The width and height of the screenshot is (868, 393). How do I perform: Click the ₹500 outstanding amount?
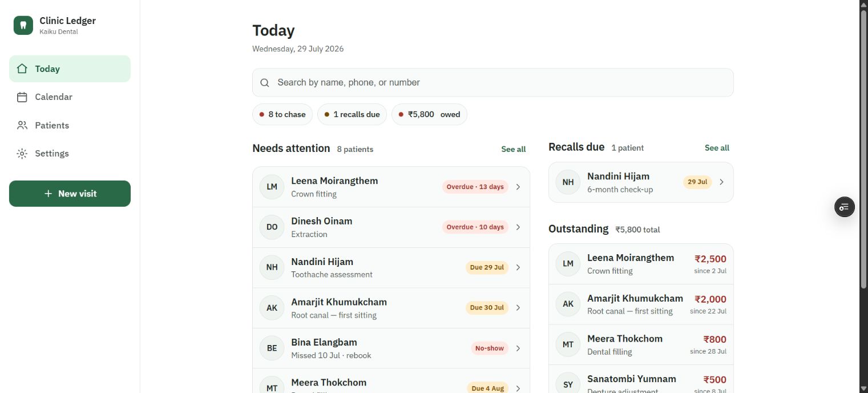tap(715, 380)
